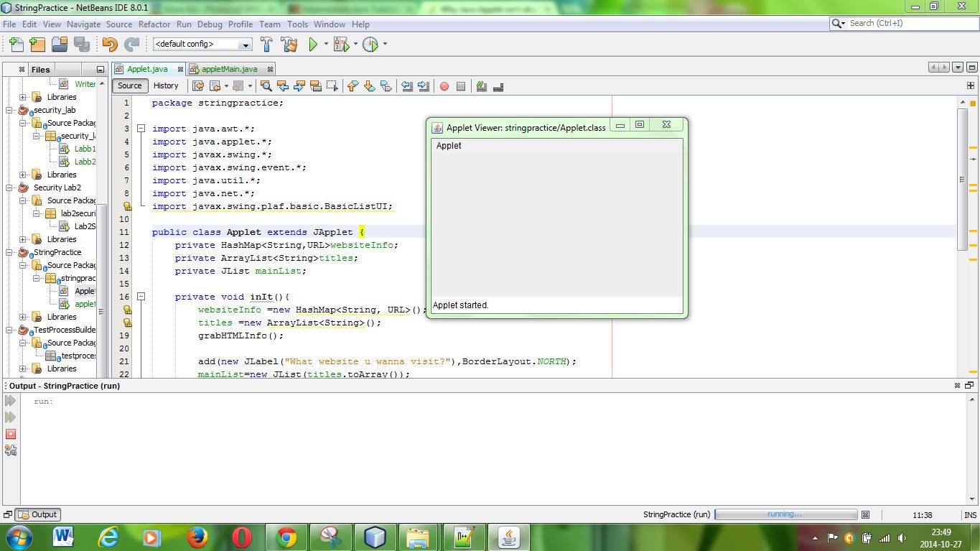Go to next bookmark icon

pos(369,86)
